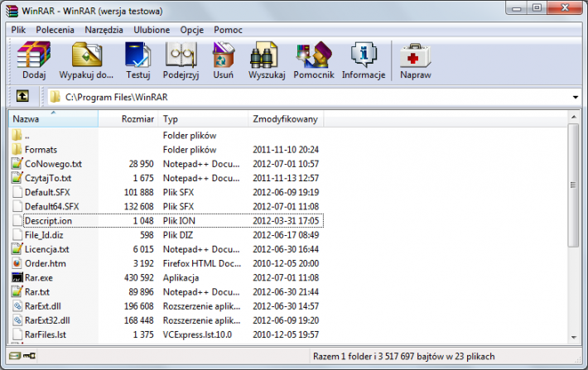Click the 2011-11-10 20:24 date of Formats
This screenshot has height=370, width=588.
click(286, 150)
